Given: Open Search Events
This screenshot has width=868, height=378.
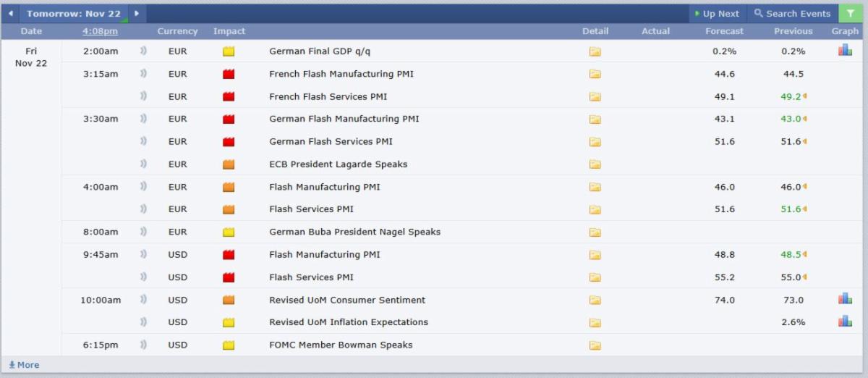Looking at the screenshot, I should 792,14.
